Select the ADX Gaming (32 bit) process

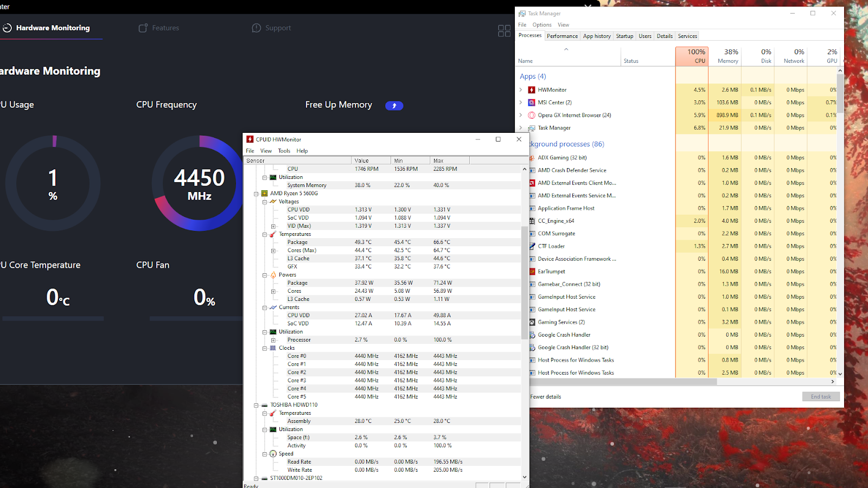point(684,158)
